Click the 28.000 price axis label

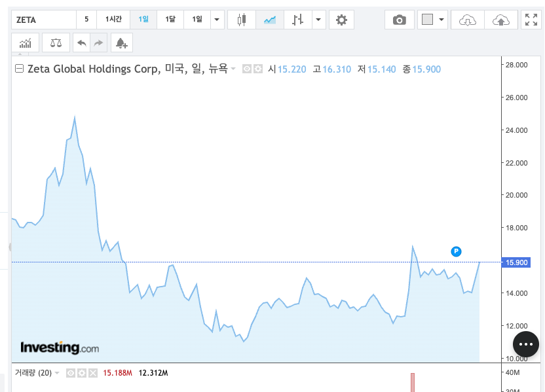(516, 65)
